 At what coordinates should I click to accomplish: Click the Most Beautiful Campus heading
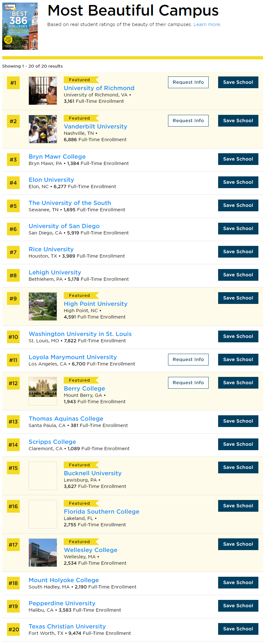(x=133, y=10)
